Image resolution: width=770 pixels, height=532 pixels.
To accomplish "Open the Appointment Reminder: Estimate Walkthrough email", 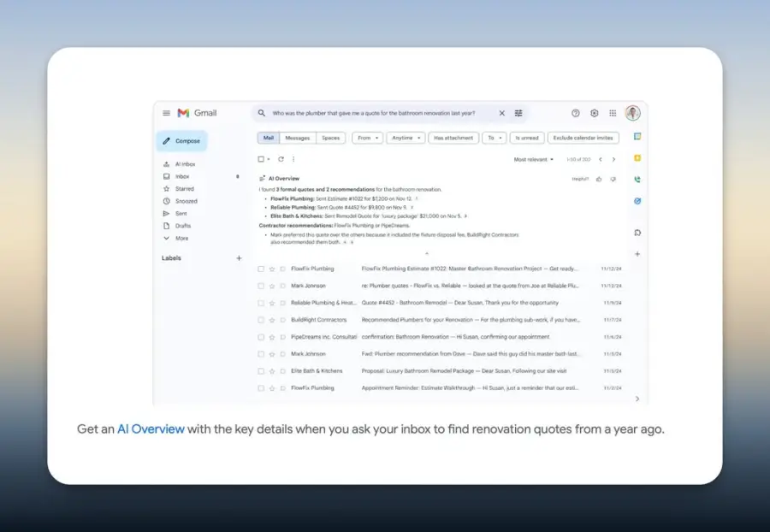I will click(440, 388).
